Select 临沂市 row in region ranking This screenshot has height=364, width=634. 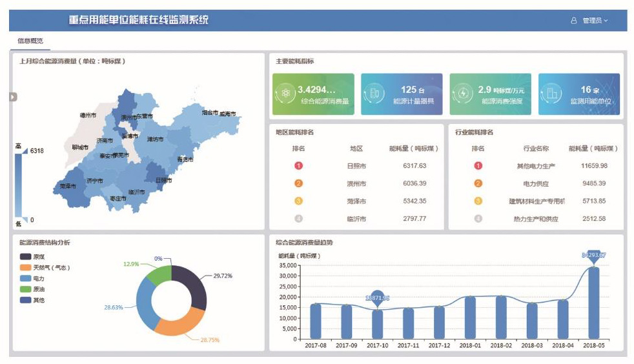356,219
